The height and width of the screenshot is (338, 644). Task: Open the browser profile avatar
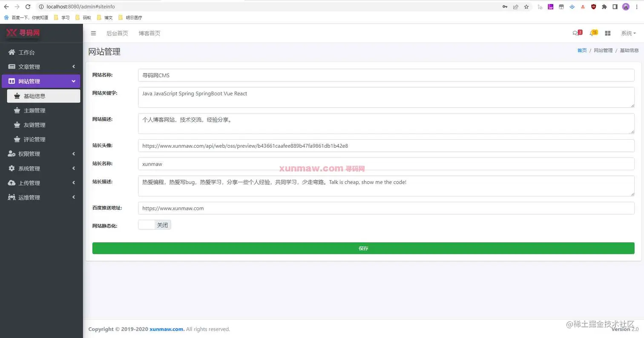pyautogui.click(x=626, y=7)
